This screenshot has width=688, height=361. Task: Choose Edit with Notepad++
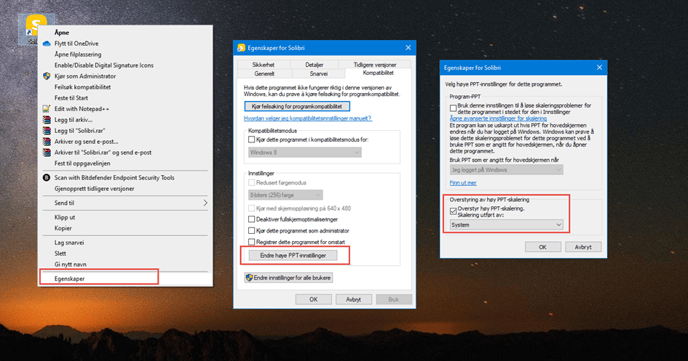click(x=82, y=109)
